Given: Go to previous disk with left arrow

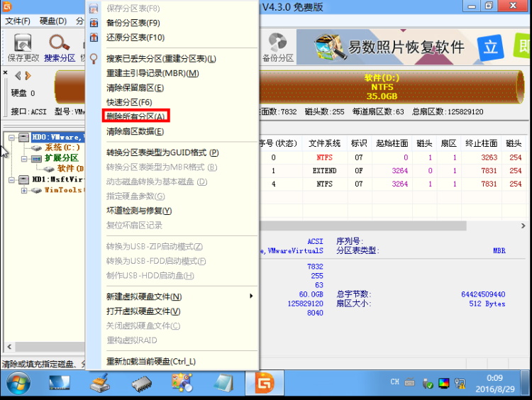Looking at the screenshot, I should pyautogui.click(x=18, y=76).
